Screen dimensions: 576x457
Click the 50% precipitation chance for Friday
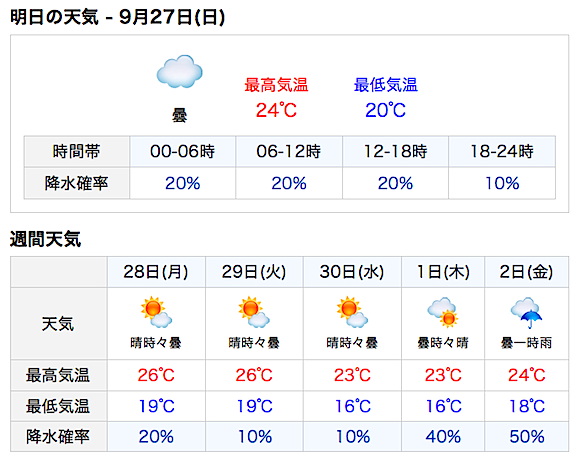tap(526, 437)
